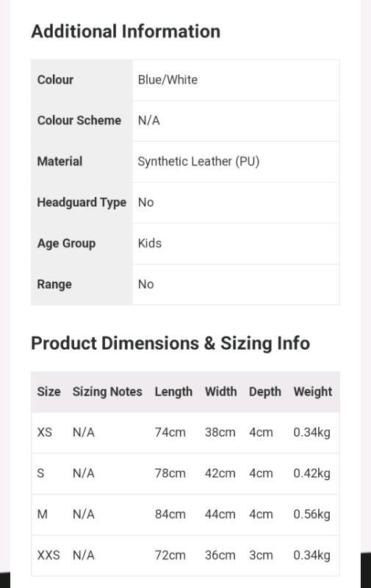371x588 pixels.
Task: Select the M size row label
Action: [43, 514]
